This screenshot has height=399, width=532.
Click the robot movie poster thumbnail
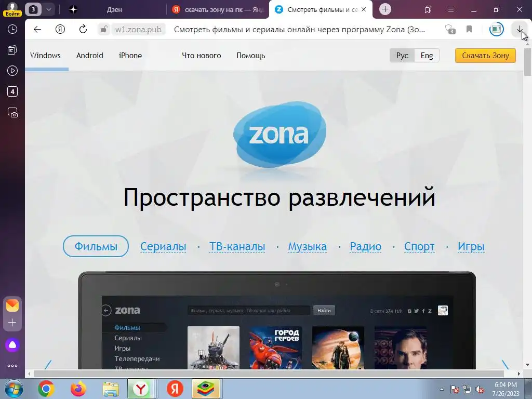(x=214, y=348)
